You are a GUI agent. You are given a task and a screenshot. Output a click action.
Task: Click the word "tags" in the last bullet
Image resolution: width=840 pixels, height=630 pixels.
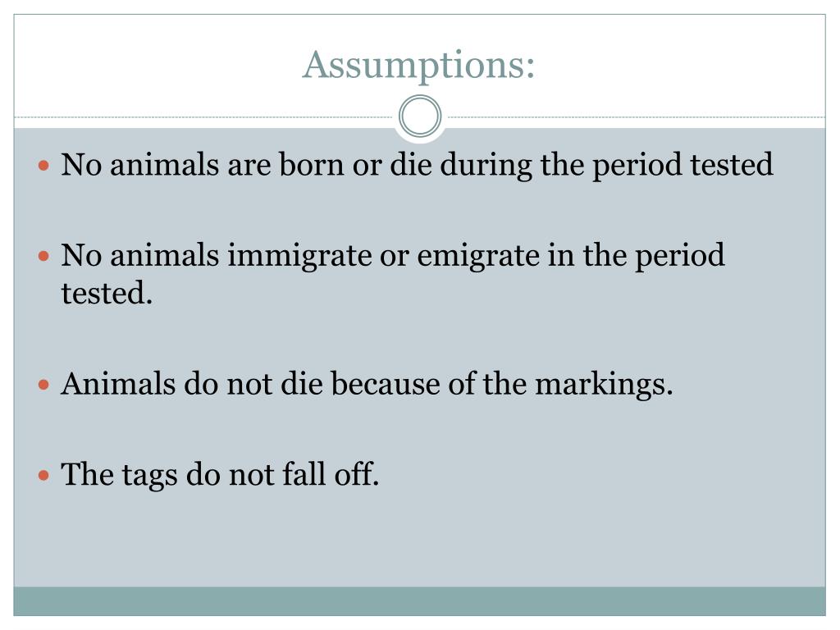pos(149,476)
